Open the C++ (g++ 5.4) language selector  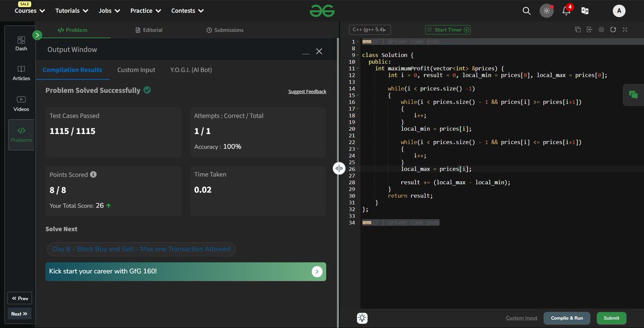pyautogui.click(x=370, y=30)
